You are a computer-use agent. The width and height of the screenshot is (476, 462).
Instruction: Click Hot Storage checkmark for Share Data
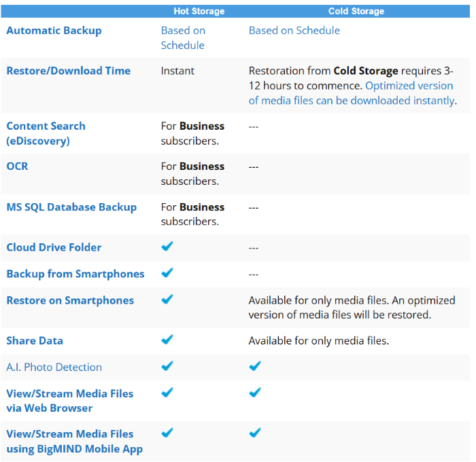click(167, 340)
